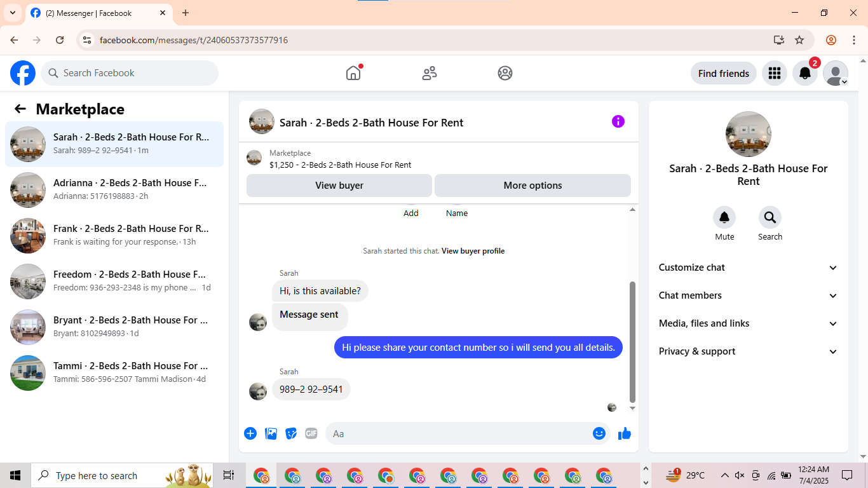Click the blue sent message bubble

pyautogui.click(x=478, y=348)
